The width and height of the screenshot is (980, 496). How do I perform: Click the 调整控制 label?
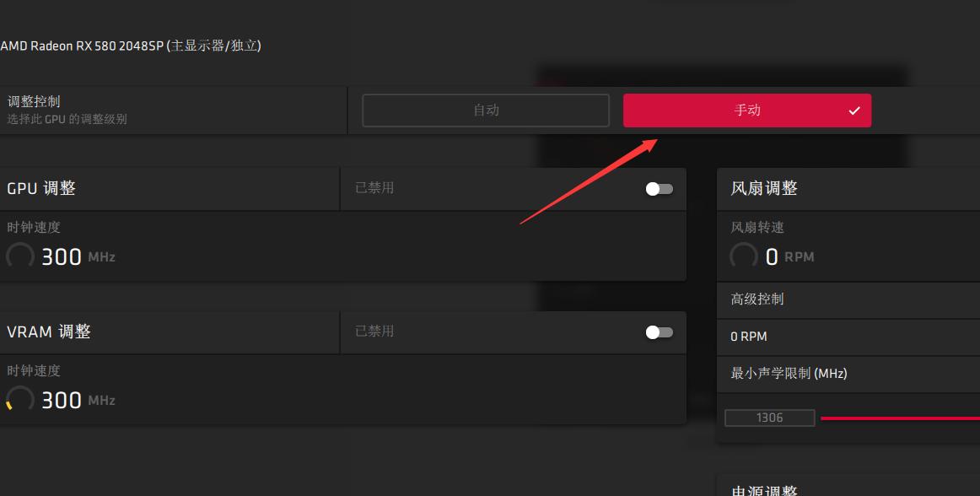point(34,101)
